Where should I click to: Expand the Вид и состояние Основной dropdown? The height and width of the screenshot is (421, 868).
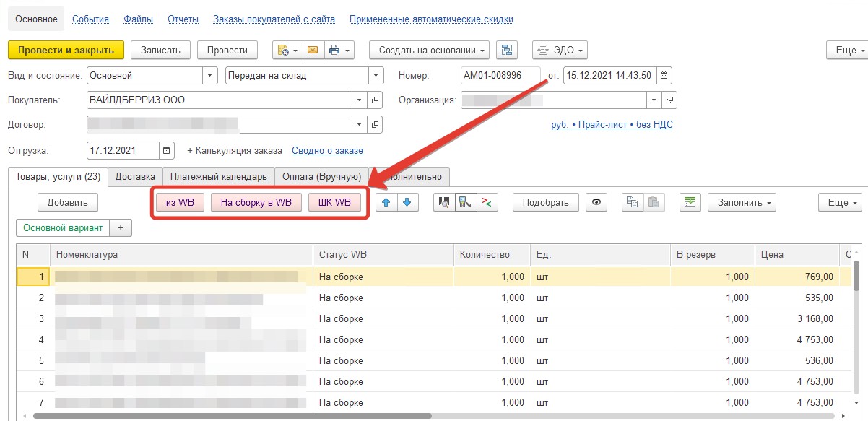pyautogui.click(x=209, y=75)
